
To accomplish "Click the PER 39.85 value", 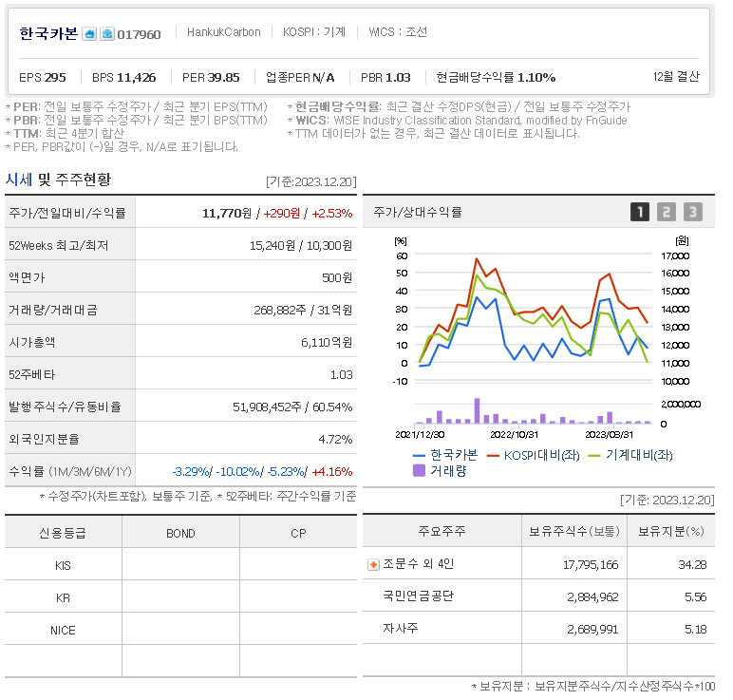I will pos(211,78).
